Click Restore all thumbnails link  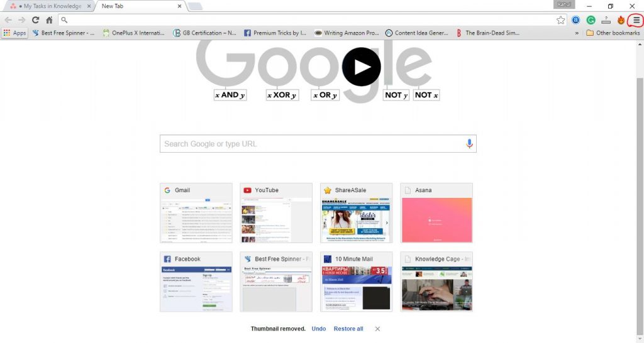click(348, 329)
